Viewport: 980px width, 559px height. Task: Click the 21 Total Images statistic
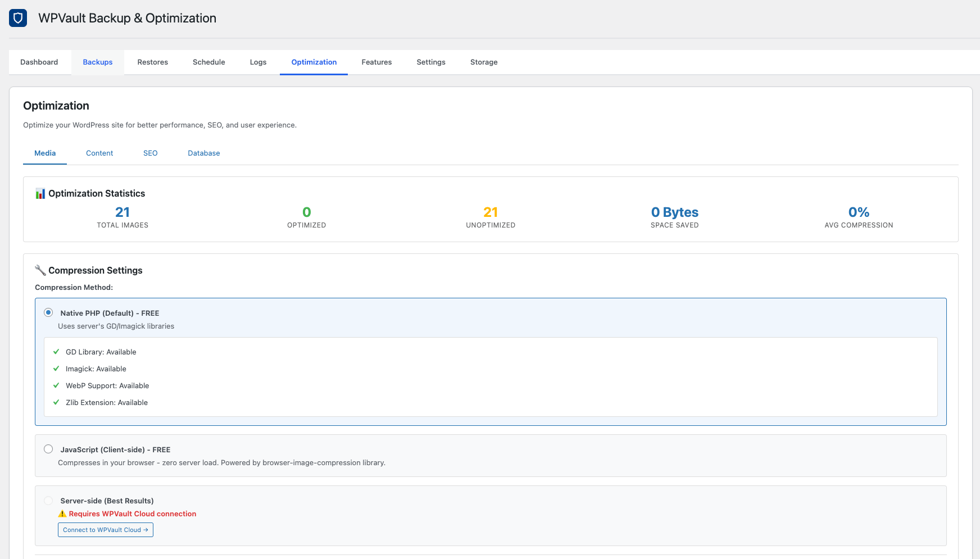pyautogui.click(x=122, y=217)
